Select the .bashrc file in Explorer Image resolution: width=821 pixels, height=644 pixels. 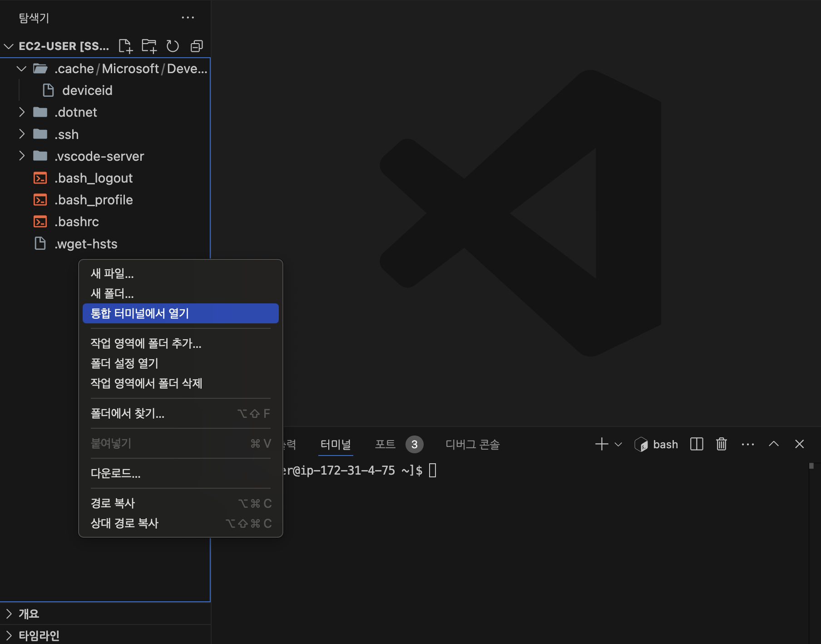click(77, 221)
